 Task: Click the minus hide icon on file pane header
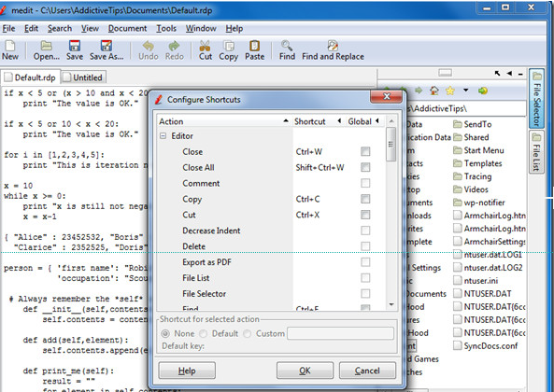pyautogui.click(x=520, y=74)
